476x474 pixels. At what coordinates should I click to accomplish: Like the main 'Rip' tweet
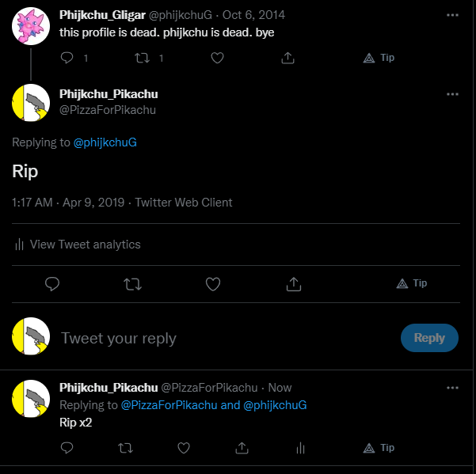[x=213, y=284]
